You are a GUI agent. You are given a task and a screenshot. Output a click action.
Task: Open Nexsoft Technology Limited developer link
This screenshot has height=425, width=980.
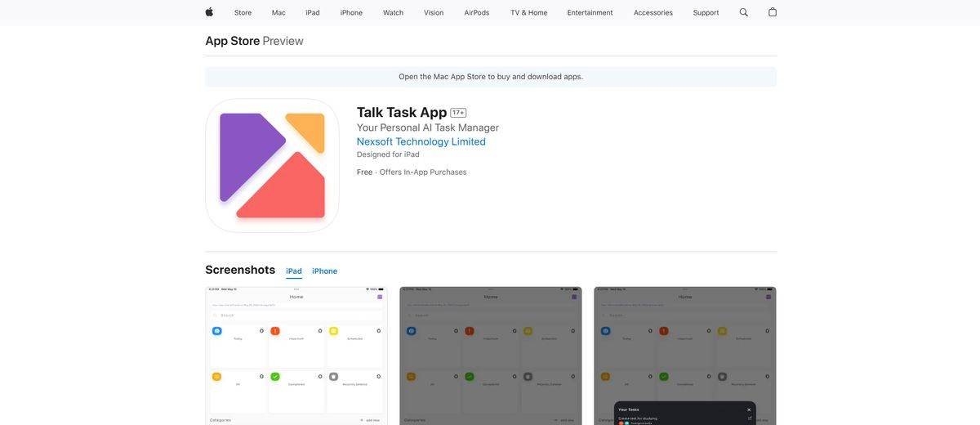[x=421, y=141]
